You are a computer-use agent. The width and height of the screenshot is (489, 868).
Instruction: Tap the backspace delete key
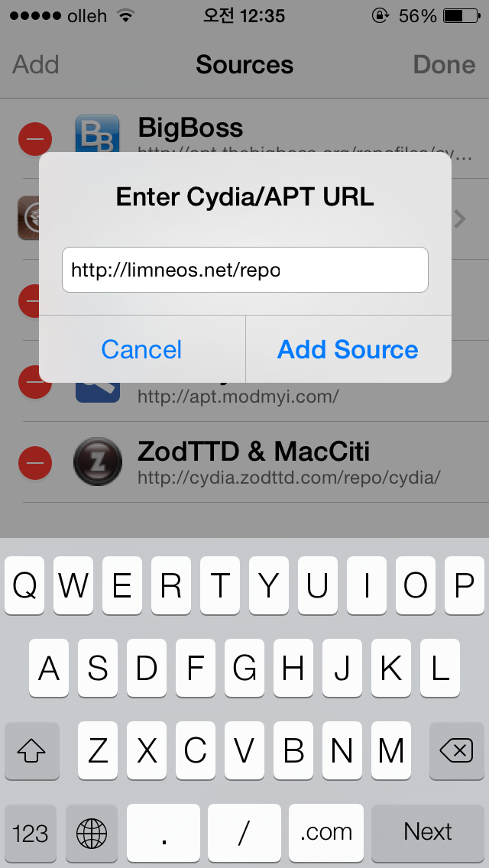coord(456,750)
